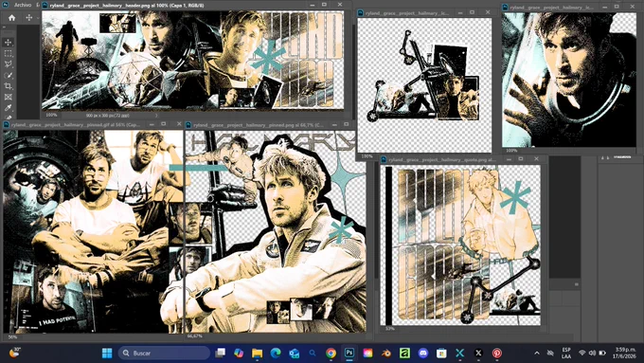Open Google Chrome from the taskbar
The image size is (644, 363).
(331, 354)
